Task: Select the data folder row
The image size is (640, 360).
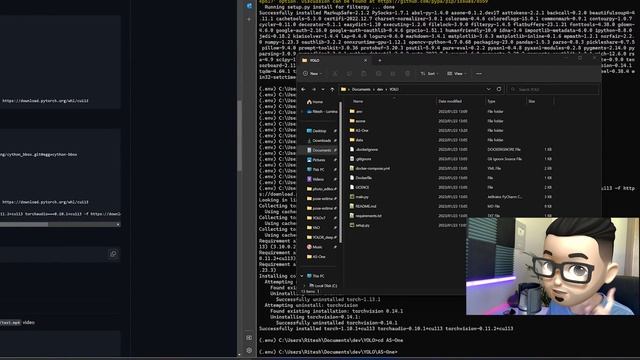Action: pyautogui.click(x=451, y=140)
